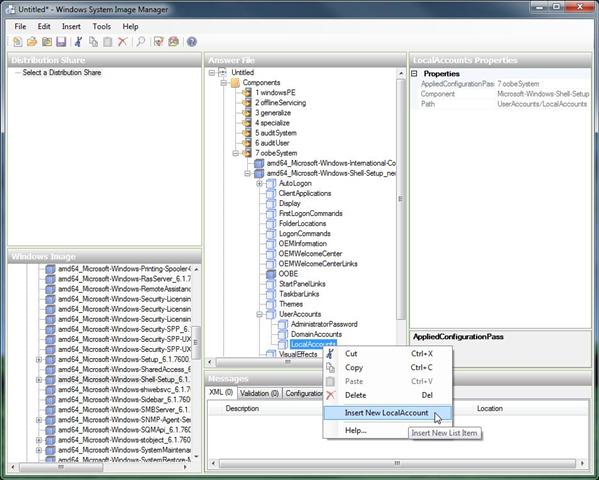Select the TaskbarLinks tree node
Image resolution: width=599 pixels, height=480 pixels.
point(299,294)
